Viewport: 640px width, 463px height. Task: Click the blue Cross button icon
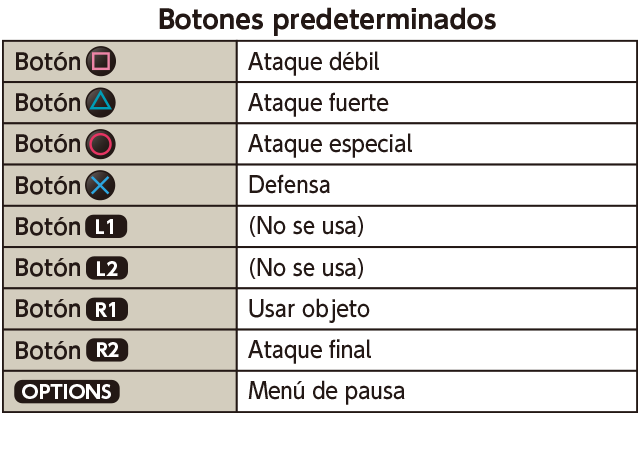[x=100, y=185]
